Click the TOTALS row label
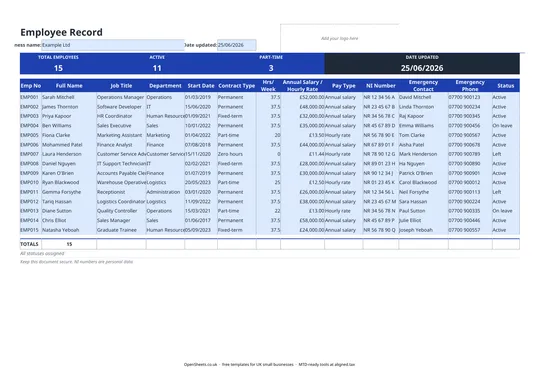This screenshot has width=540, height=382. pos(29,244)
